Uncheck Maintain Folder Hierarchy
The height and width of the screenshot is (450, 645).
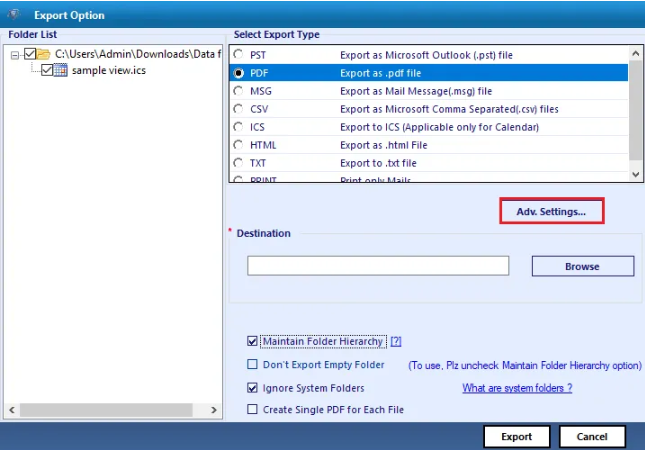tap(253, 342)
